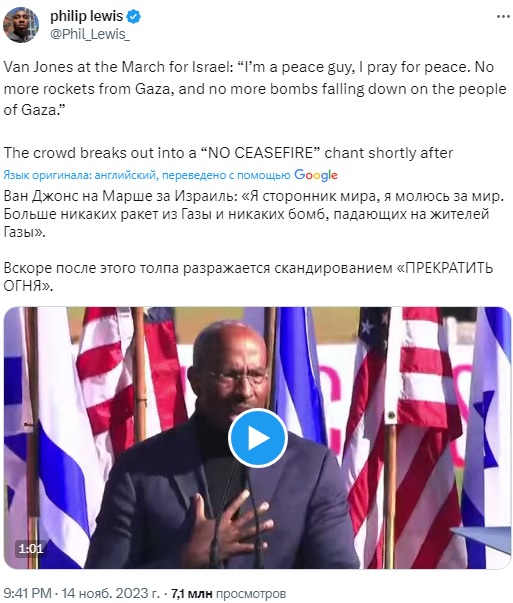This screenshot has width=513, height=603.
Task: Click the blue verified badge
Action: tap(134, 17)
